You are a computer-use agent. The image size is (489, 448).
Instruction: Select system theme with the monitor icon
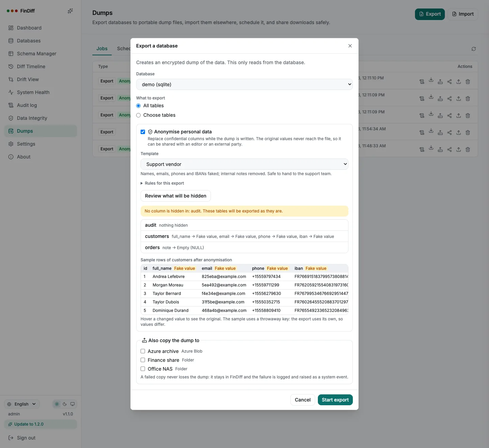tap(72, 404)
